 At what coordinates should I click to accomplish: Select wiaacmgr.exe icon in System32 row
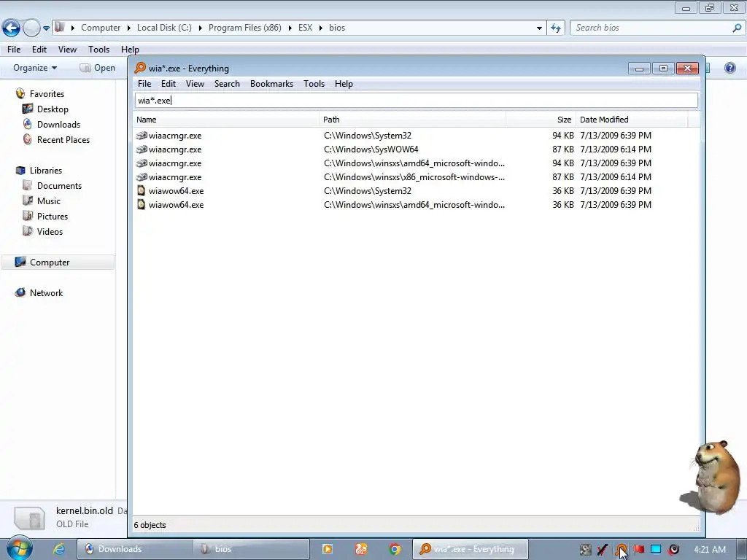(x=141, y=136)
